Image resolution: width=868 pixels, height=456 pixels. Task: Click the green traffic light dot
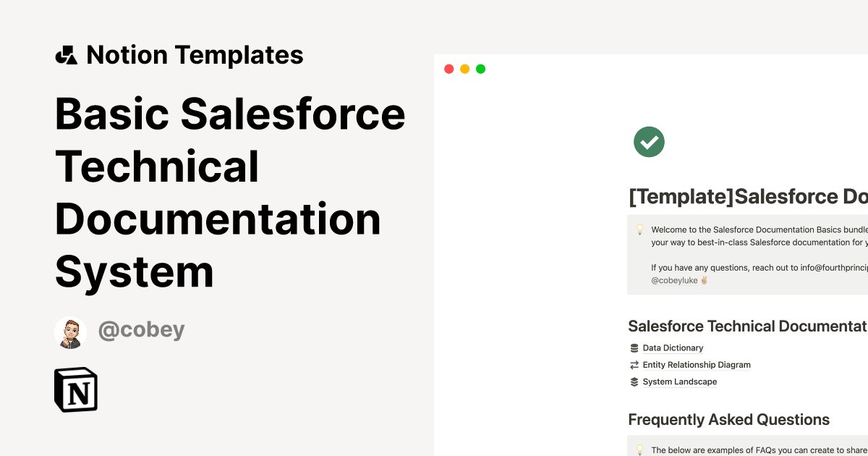(480, 69)
